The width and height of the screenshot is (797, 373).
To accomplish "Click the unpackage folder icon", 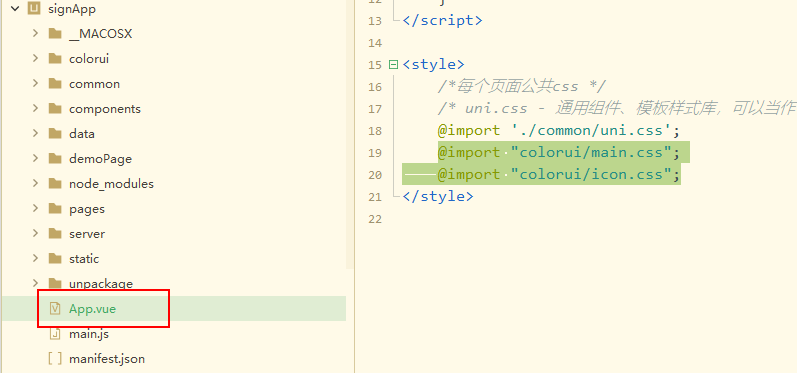I will coord(55,283).
